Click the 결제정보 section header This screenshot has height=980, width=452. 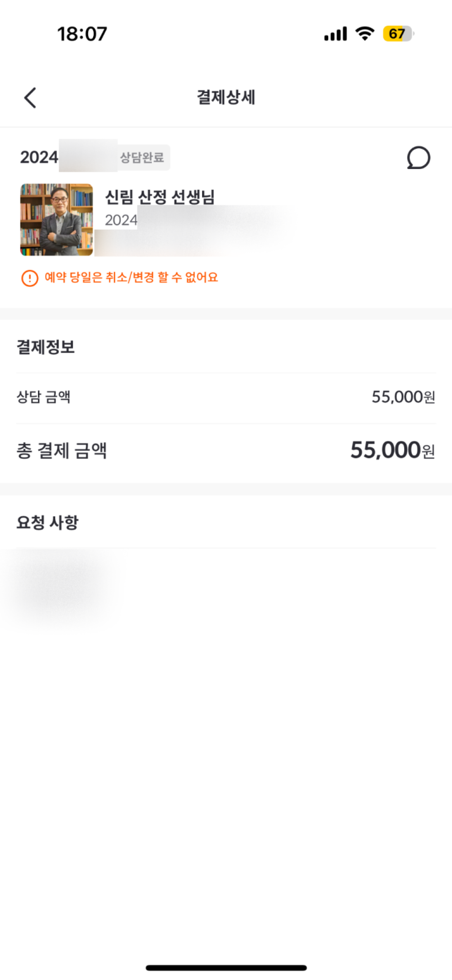46,347
